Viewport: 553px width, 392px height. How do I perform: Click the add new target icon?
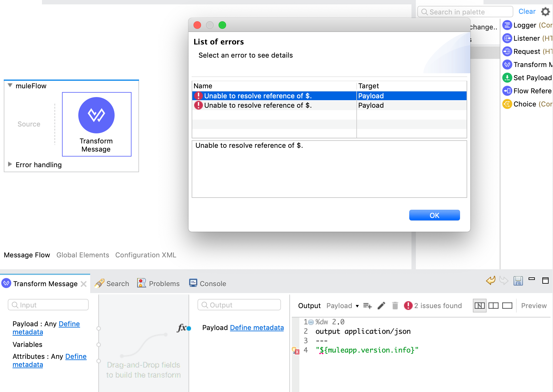point(367,306)
